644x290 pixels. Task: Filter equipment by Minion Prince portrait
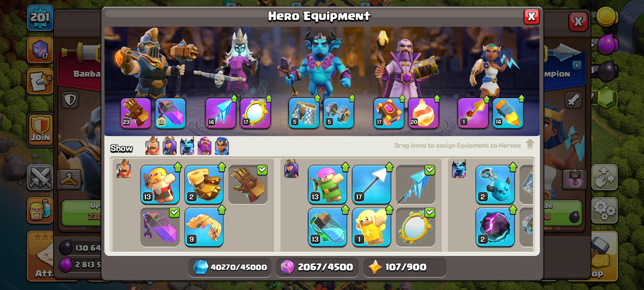(x=187, y=146)
